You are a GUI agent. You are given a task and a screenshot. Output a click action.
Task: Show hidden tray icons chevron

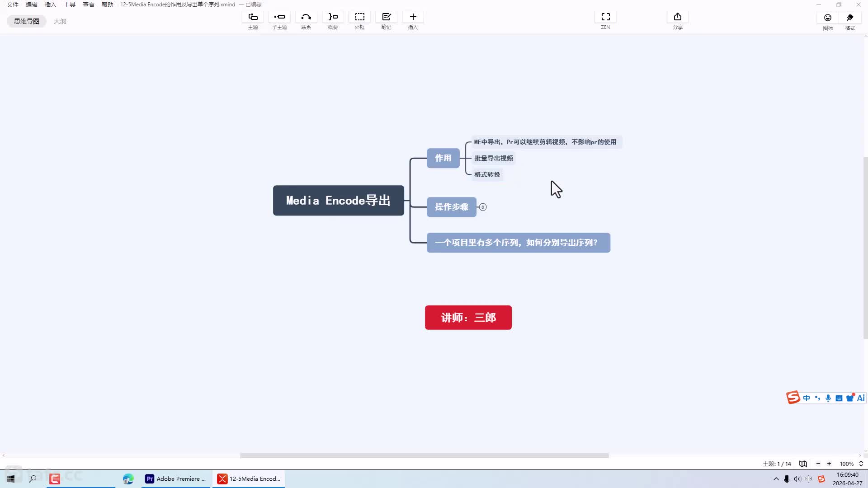coord(776,479)
